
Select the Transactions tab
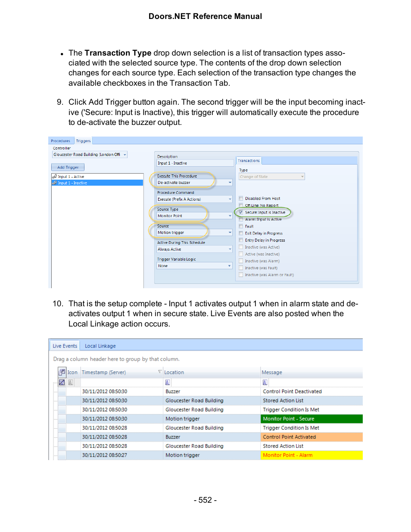(x=249, y=161)
